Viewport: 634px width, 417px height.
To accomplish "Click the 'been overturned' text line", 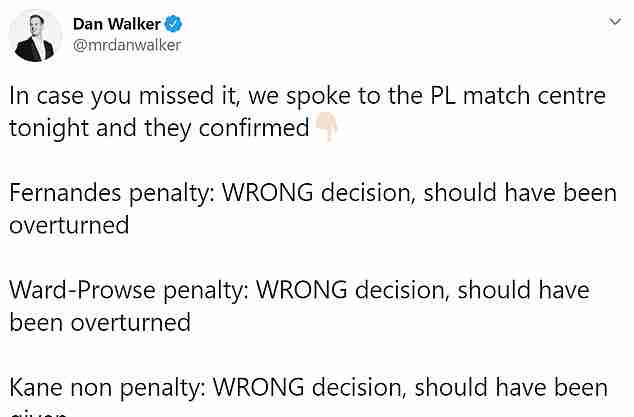I will click(100, 323).
